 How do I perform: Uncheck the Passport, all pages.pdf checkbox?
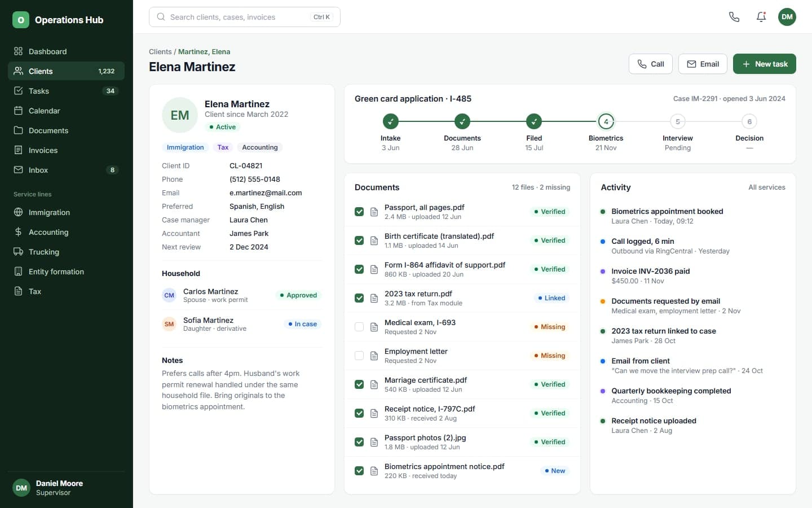point(359,212)
